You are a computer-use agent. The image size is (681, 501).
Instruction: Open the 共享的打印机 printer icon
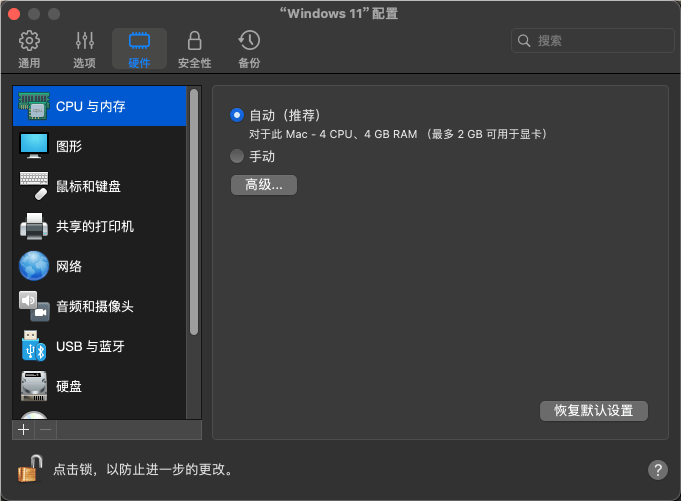coord(34,226)
